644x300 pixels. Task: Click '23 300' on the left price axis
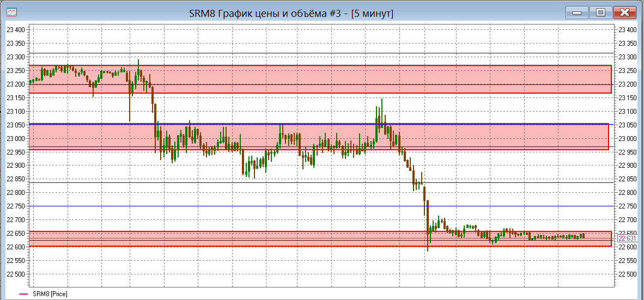(16, 57)
